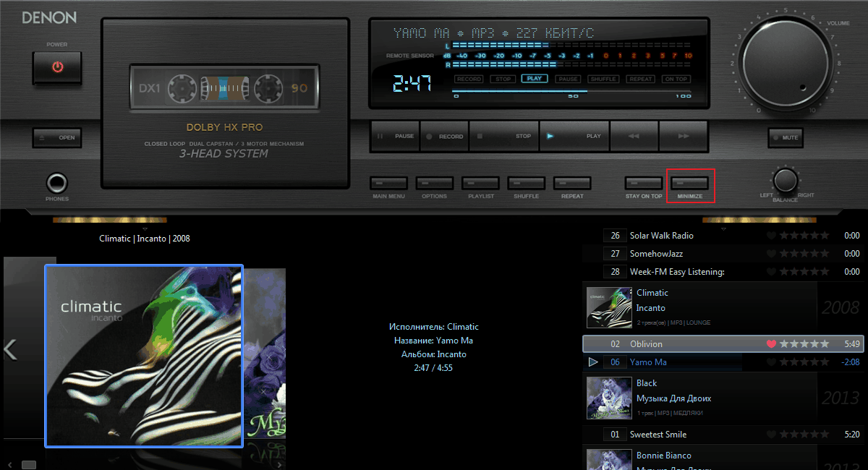Image resolution: width=868 pixels, height=470 pixels.
Task: Click the Balance knob
Action: point(785,180)
